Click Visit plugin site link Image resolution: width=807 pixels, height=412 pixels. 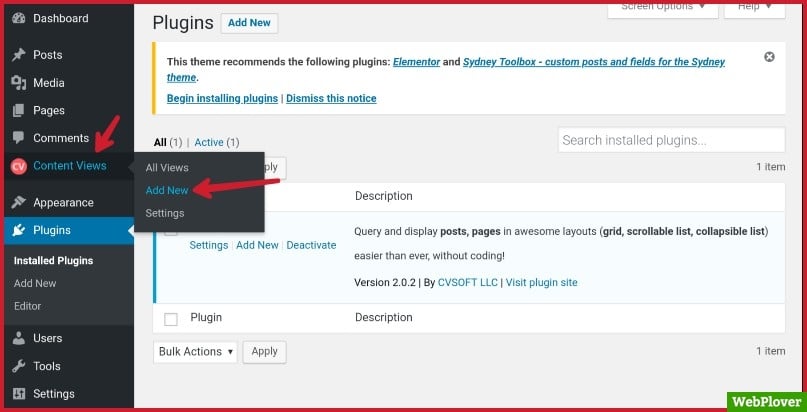541,282
